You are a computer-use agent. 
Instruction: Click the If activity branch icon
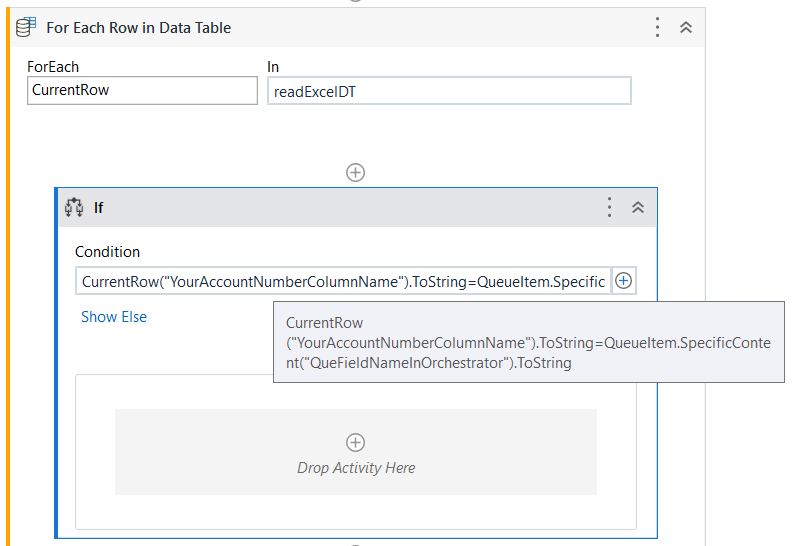tap(74, 208)
